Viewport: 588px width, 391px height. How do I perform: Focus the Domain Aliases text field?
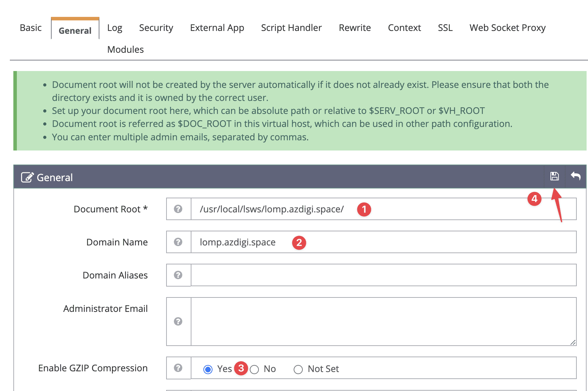coord(383,275)
